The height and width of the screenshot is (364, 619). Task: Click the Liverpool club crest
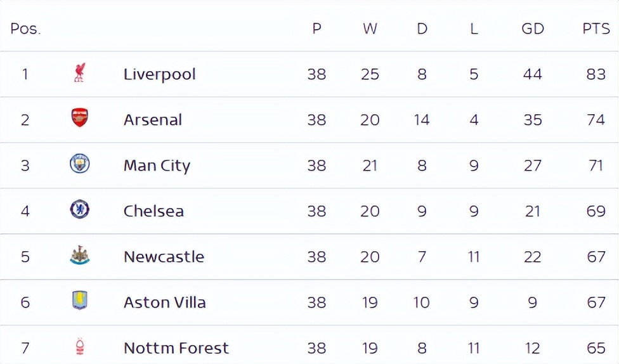[x=80, y=73]
